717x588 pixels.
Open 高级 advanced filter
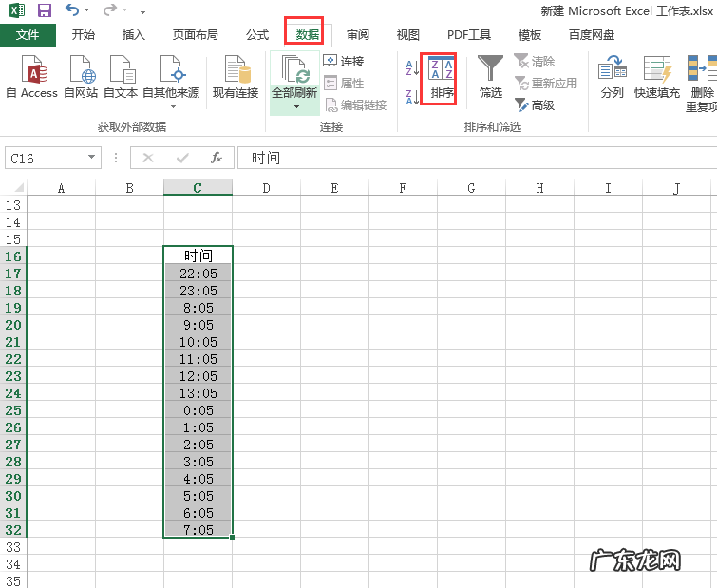coord(534,104)
